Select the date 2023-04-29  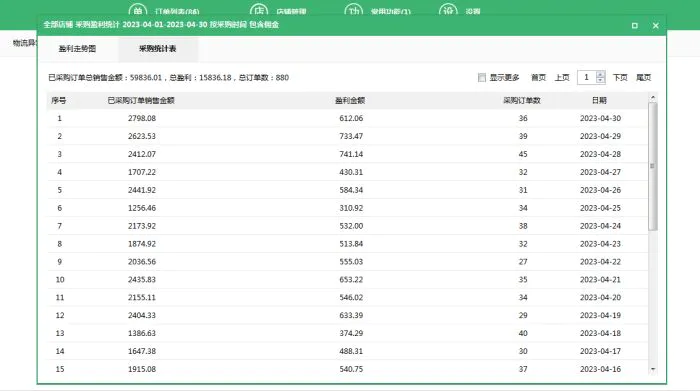tap(600, 136)
